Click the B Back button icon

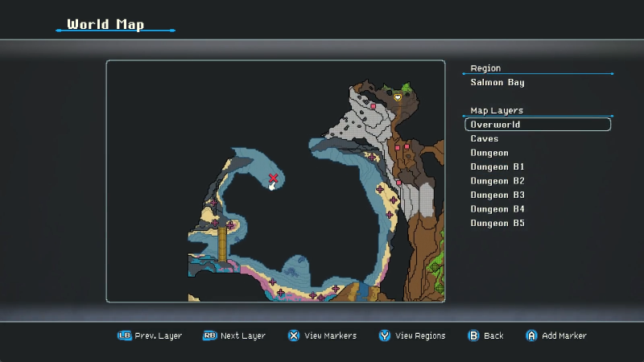[x=473, y=335]
